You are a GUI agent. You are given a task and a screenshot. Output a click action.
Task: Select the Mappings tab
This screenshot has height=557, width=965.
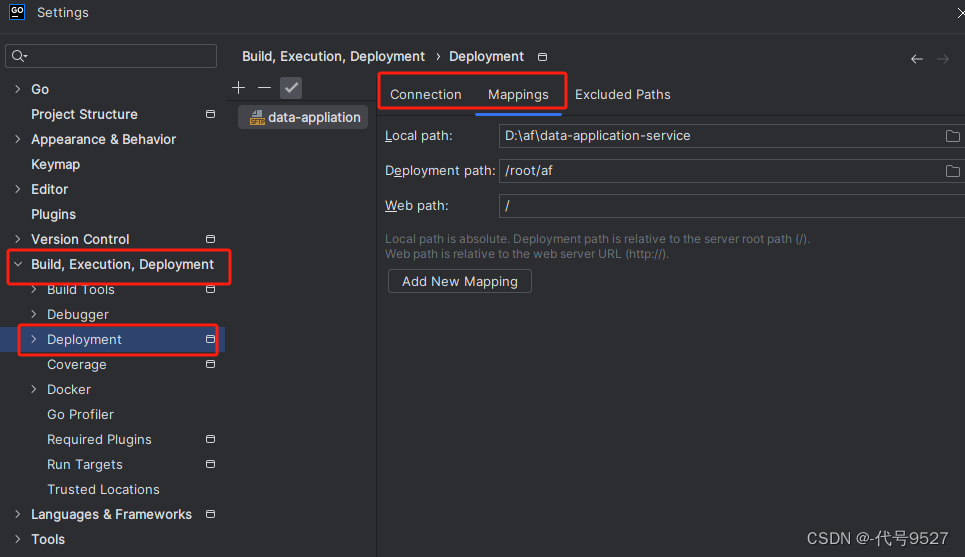518,95
